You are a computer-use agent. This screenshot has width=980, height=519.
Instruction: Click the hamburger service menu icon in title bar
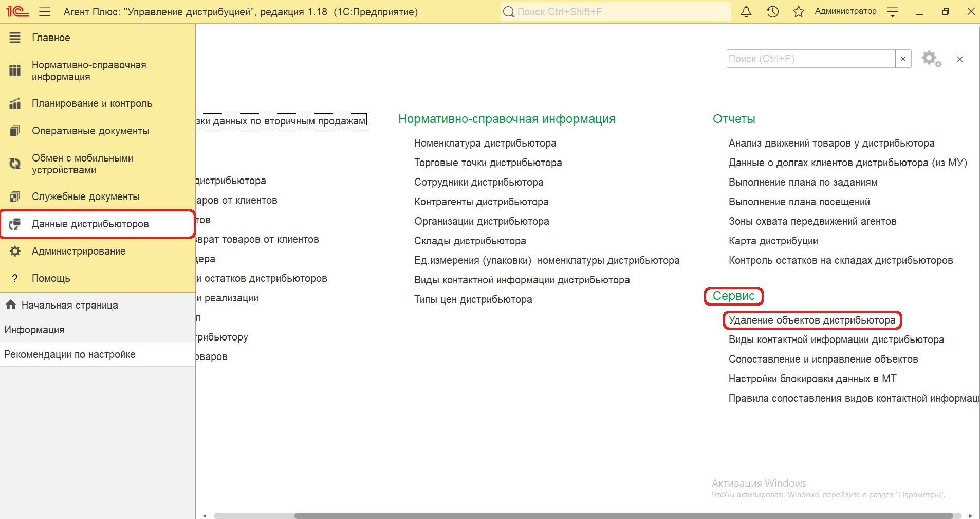coord(45,12)
